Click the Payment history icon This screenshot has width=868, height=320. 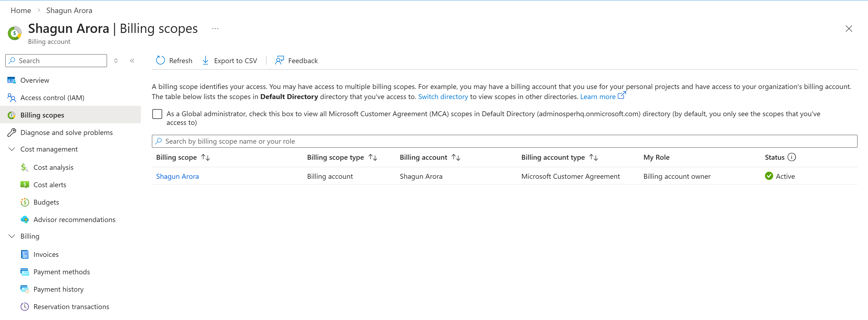[x=25, y=289]
